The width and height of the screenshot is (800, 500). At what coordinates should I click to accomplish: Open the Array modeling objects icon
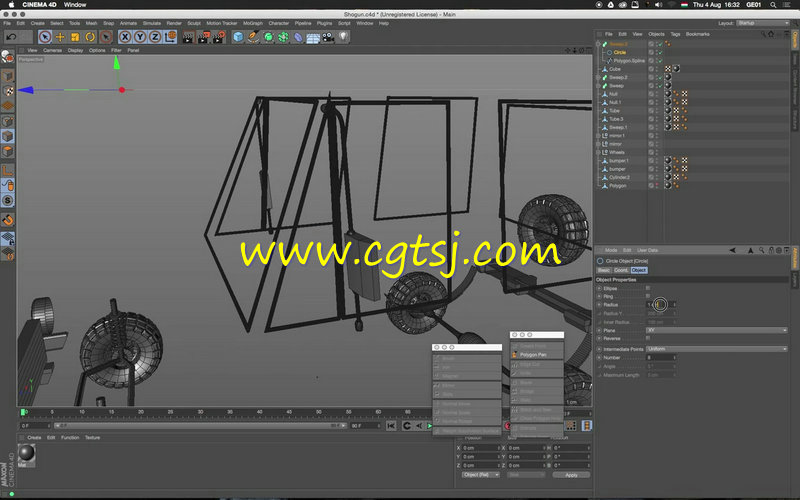point(283,37)
